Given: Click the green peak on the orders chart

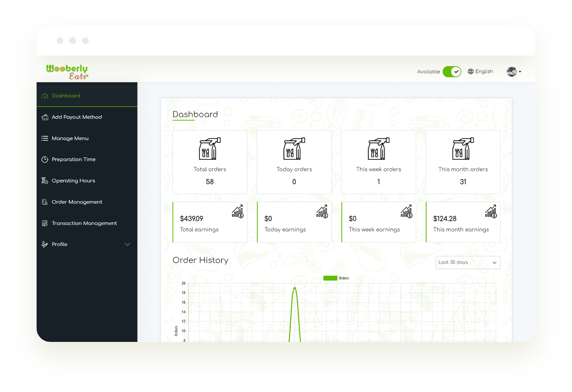Looking at the screenshot, I should (x=295, y=288).
